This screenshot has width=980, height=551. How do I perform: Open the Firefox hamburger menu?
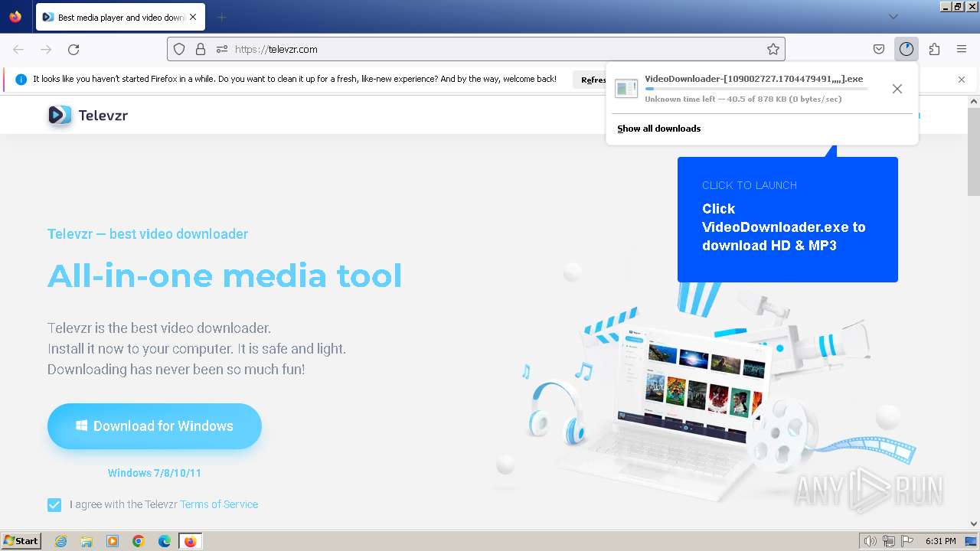962,49
